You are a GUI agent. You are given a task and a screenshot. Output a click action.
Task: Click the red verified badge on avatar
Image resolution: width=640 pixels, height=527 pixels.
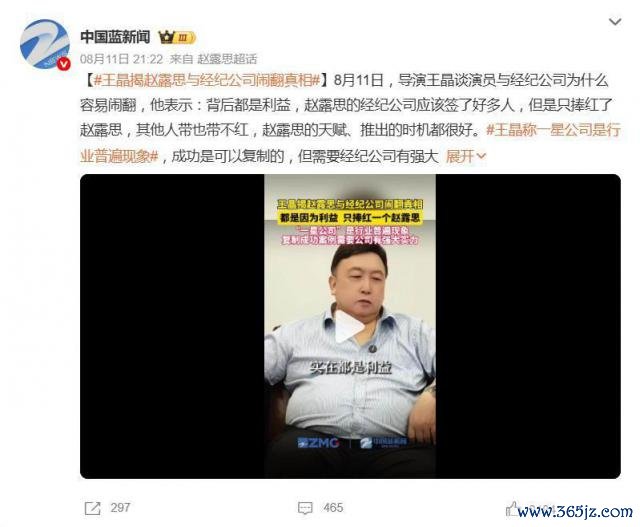coord(63,63)
